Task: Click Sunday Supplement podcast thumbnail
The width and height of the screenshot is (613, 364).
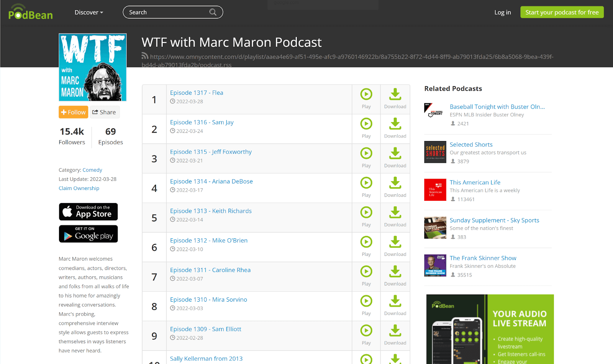Action: point(435,228)
